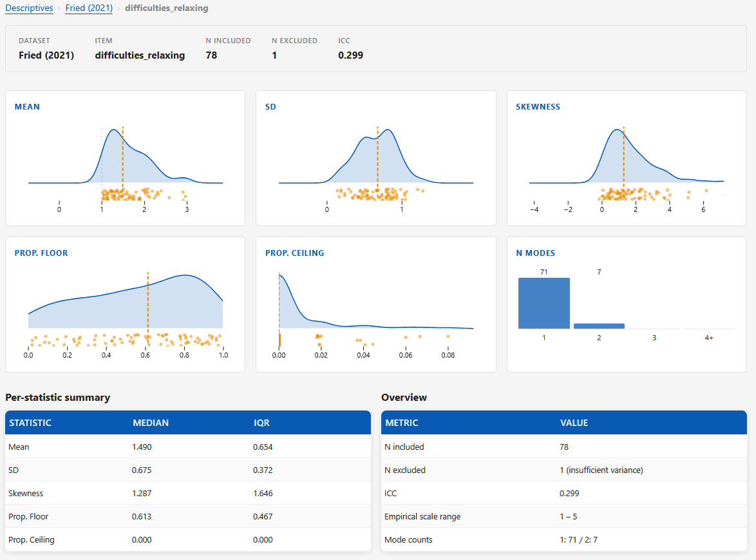This screenshot has height=560, width=756.
Task: Click the ICC value 0.299 in header card
Action: pyautogui.click(x=350, y=55)
